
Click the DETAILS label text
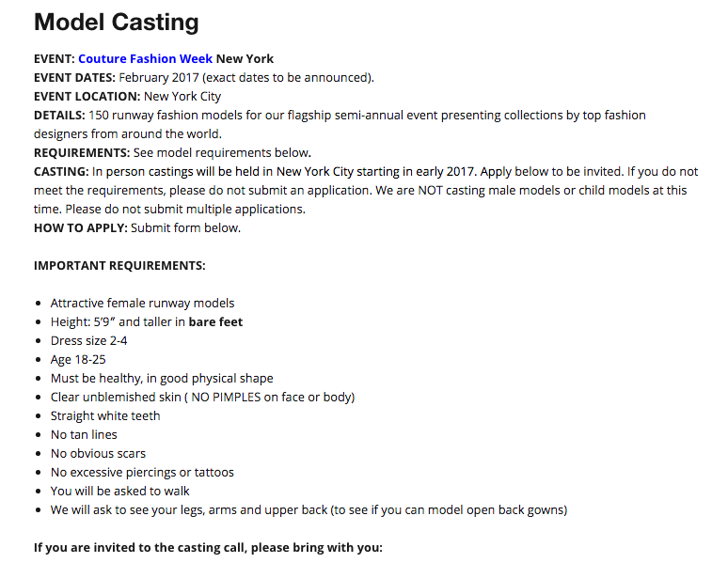coord(59,115)
